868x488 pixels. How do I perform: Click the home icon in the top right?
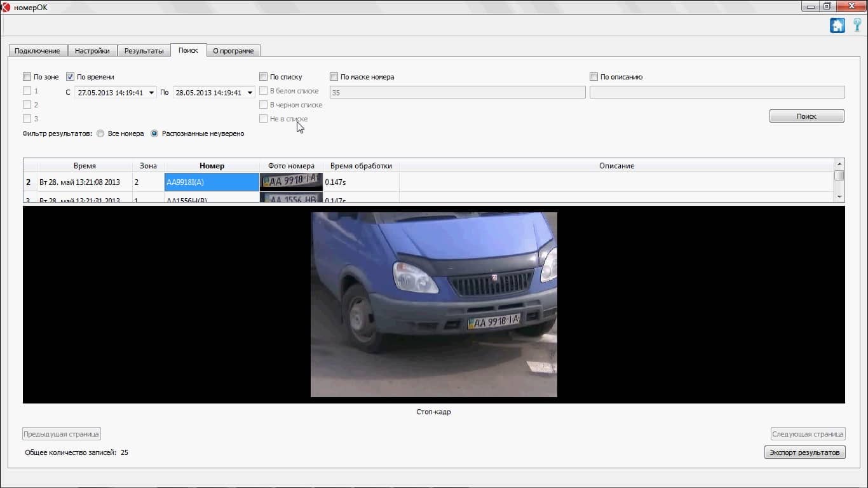click(837, 25)
